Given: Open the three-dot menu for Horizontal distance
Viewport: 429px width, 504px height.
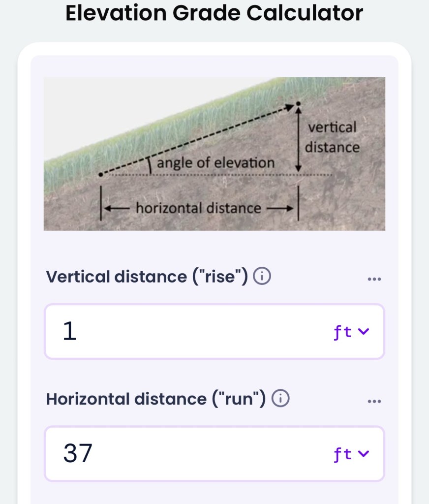Looking at the screenshot, I should (x=374, y=401).
